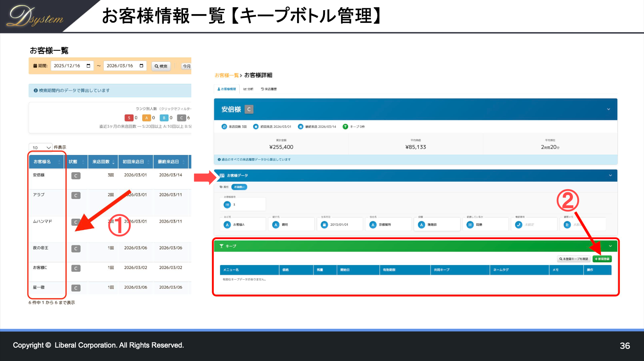This screenshot has width=644, height=361.
Task: Select customer 夜の帝王 in the list
Action: coord(40,248)
